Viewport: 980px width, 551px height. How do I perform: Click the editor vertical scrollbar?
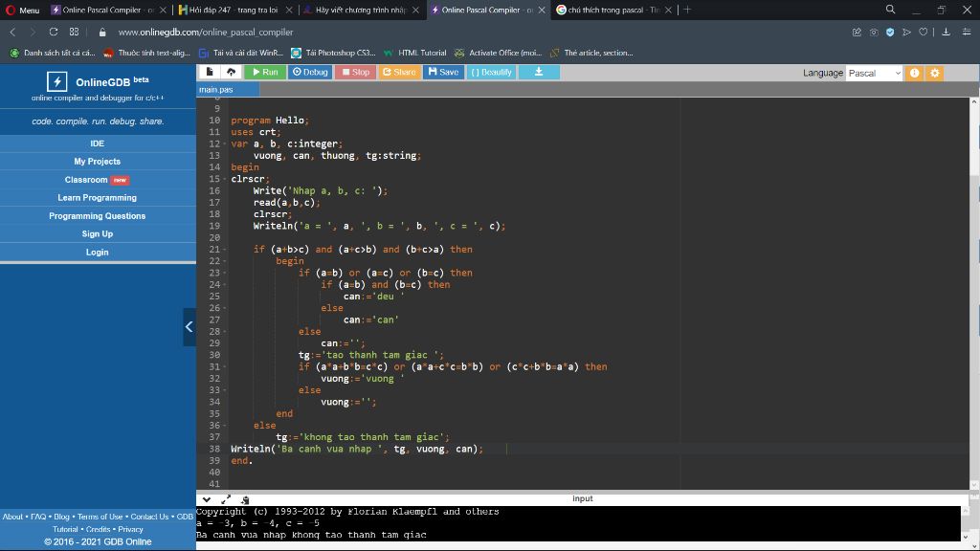[973, 294]
